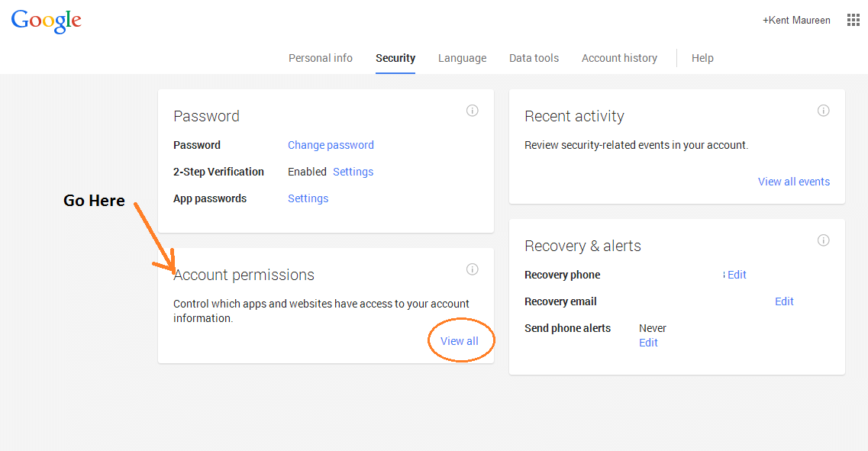This screenshot has height=451, width=868.
Task: Click the +Kent Maureen profile link
Action: pos(796,21)
